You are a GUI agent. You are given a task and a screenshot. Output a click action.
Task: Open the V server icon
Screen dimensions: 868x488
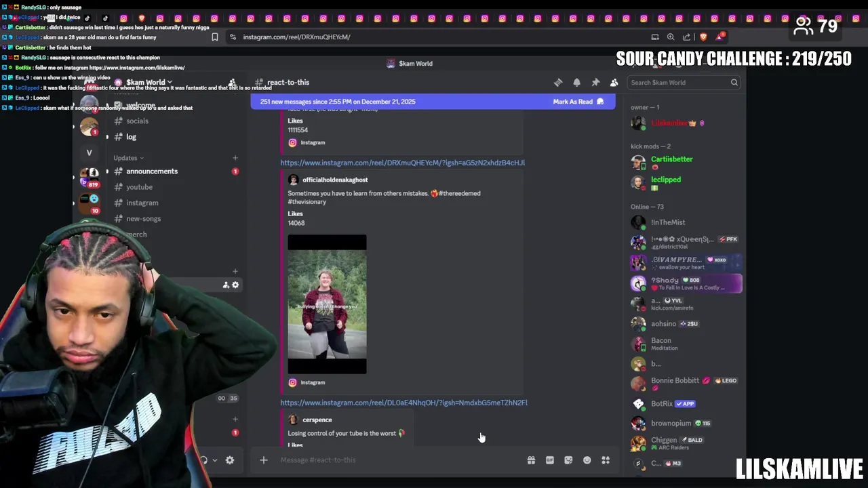click(x=89, y=152)
